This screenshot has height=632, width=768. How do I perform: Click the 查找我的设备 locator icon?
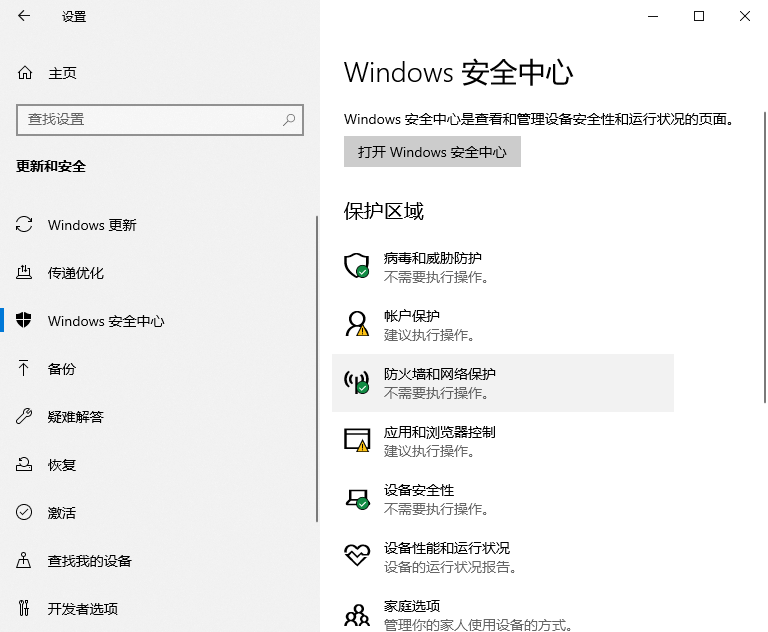[24, 560]
